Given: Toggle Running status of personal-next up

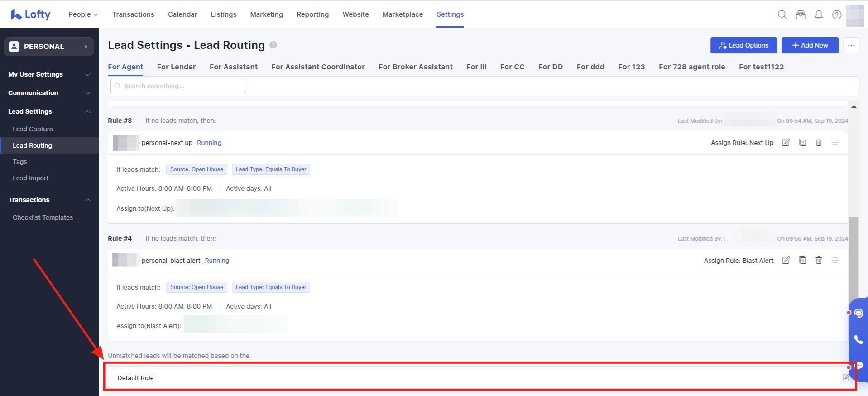Looking at the screenshot, I should 209,143.
